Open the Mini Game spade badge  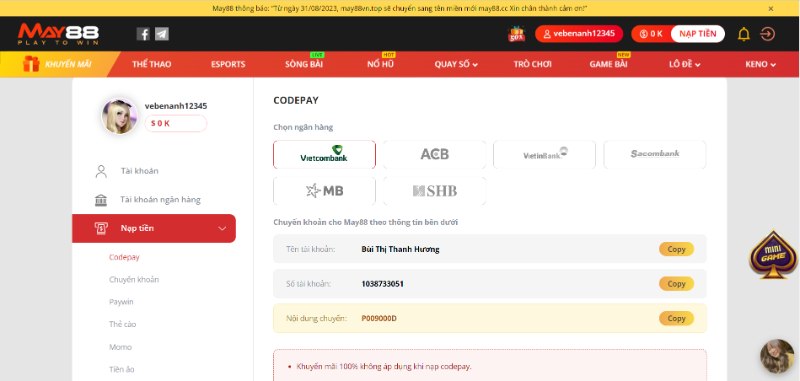click(x=773, y=255)
